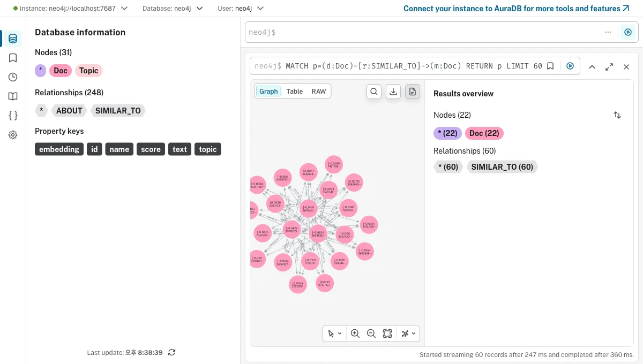This screenshot has height=364, width=643.
Task: Rerun the MATCH query in result frame
Action: point(570,66)
